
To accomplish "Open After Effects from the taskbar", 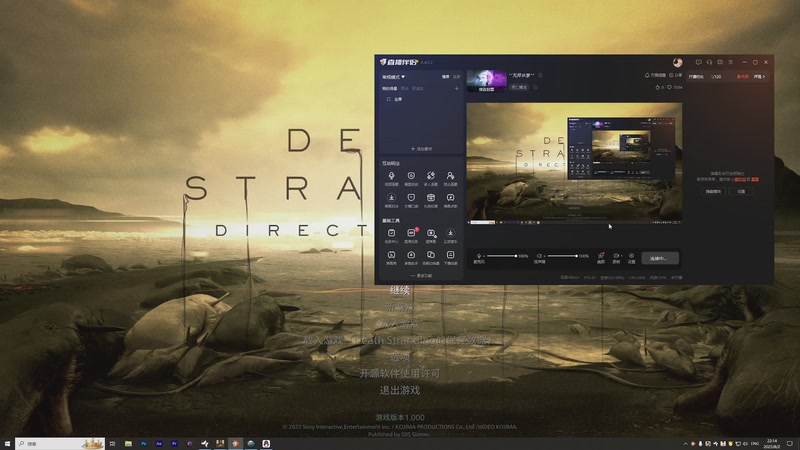I will pyautogui.click(x=159, y=444).
